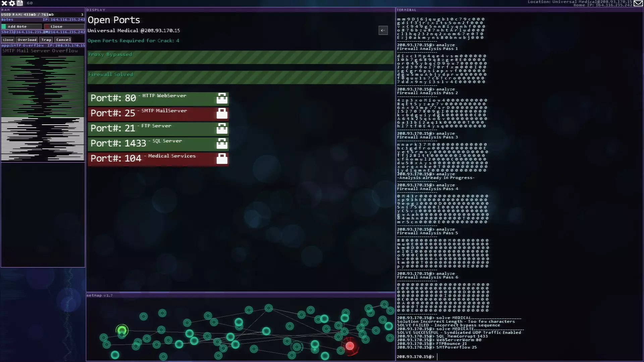Select Port 21 FTP Server entry
This screenshot has width=644, height=362.
(151, 128)
